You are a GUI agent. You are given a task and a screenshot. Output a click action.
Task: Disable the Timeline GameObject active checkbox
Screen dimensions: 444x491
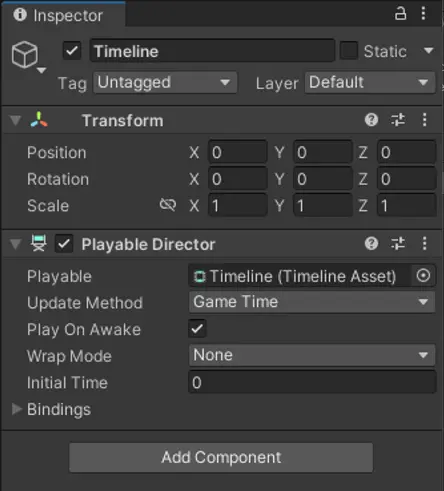tap(72, 51)
